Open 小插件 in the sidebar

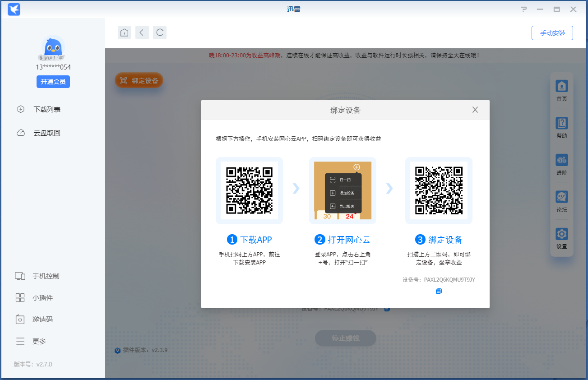pyautogui.click(x=43, y=297)
